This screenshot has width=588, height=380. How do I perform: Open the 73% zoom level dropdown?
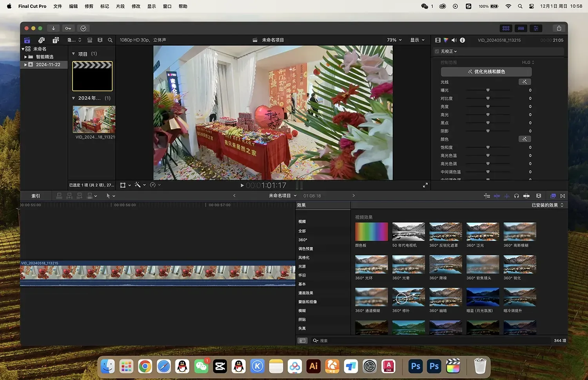coord(394,40)
